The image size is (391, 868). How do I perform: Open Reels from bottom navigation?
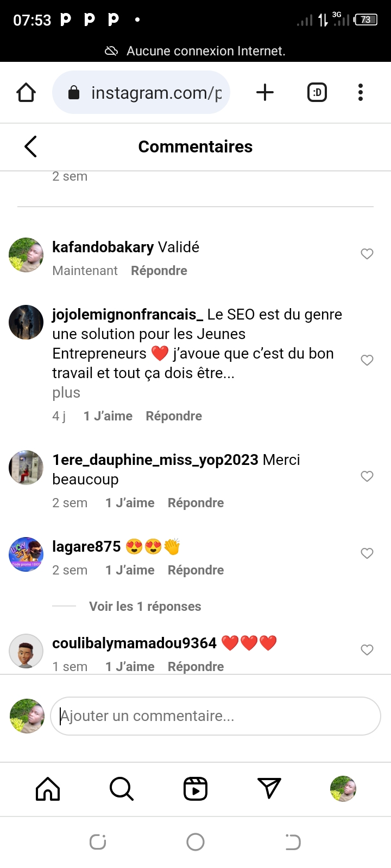coord(195,789)
